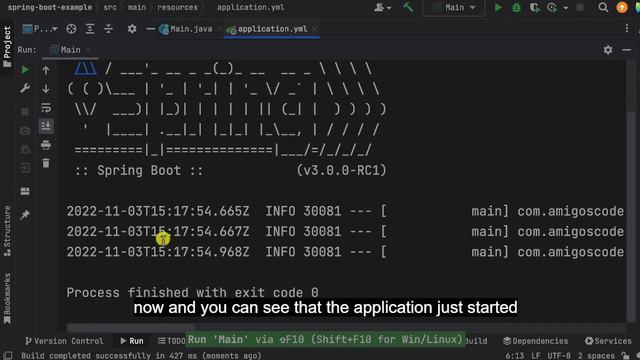Open the Dependencies tool window
The width and height of the screenshot is (640, 360).
coord(535,341)
